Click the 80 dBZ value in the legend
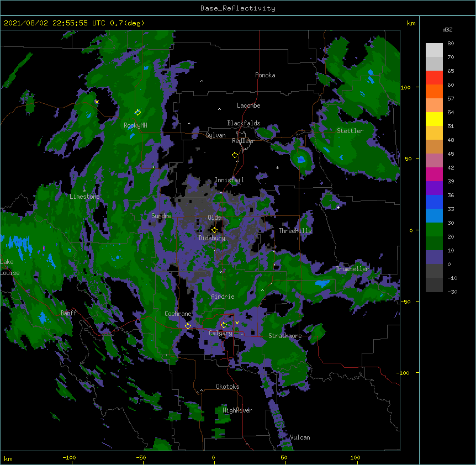476x465 pixels. coord(451,44)
